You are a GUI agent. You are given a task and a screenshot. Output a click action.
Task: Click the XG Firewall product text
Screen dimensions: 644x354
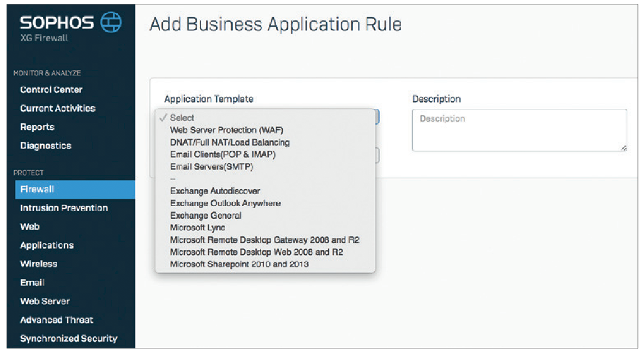click(44, 38)
